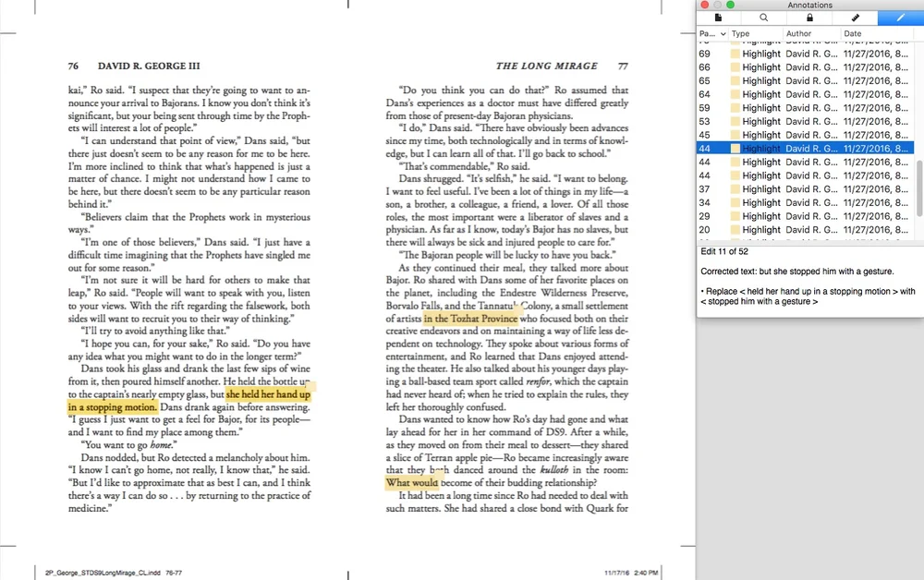Select the search magnifier tab

764,18
